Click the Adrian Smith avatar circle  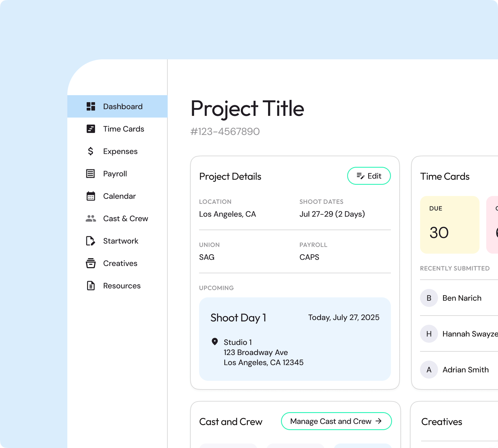coord(429,370)
